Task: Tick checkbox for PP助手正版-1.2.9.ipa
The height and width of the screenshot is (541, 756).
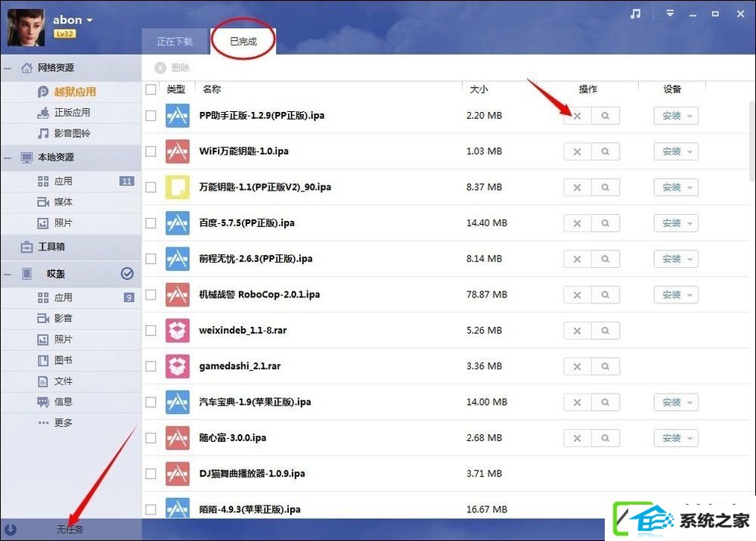Action: click(151, 116)
